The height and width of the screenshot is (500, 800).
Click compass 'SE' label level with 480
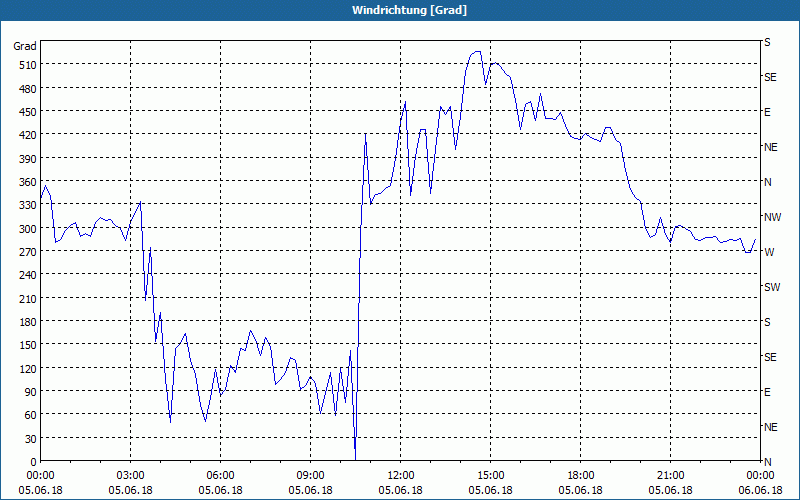770,77
